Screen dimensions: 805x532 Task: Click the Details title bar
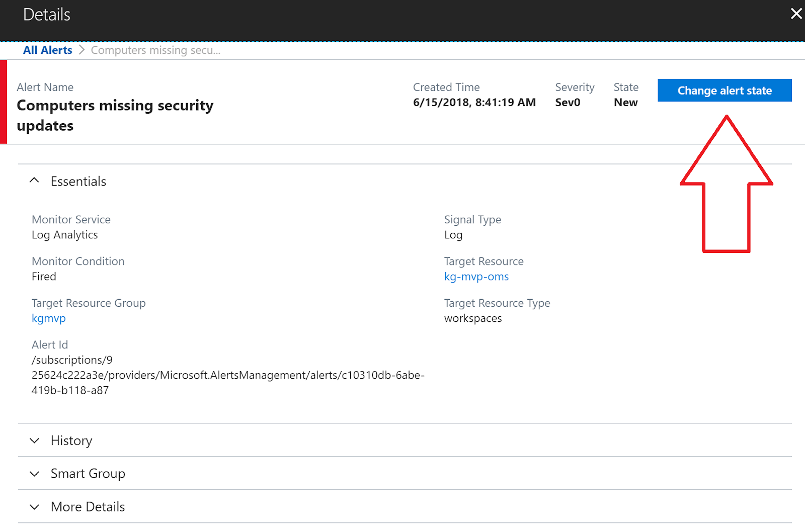(46, 14)
